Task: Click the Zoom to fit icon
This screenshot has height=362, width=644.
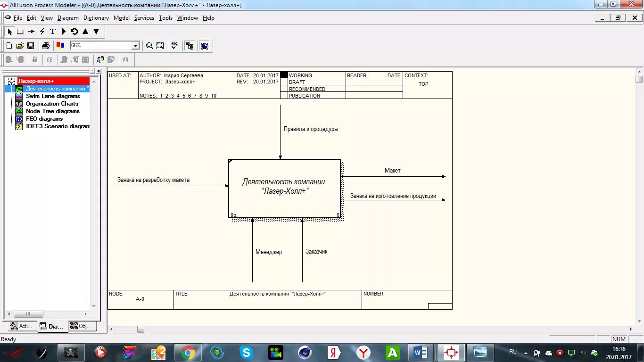Action: 160,46
